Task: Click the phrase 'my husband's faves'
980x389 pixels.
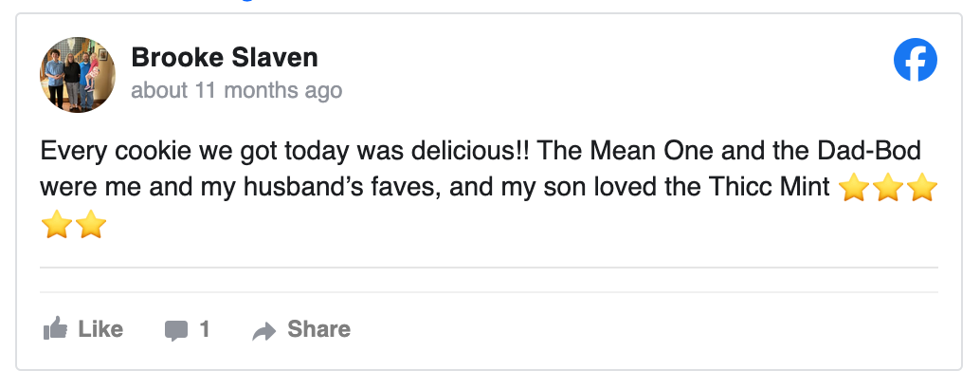Action: [x=343, y=188]
